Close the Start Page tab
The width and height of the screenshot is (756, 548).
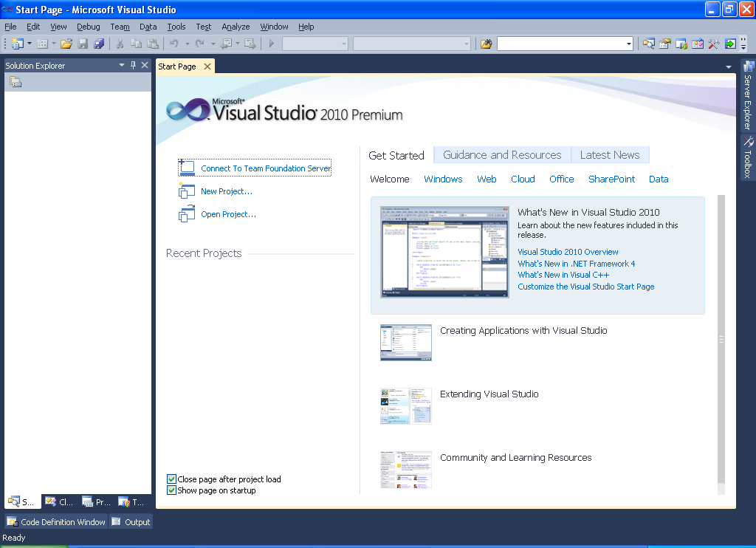207,66
